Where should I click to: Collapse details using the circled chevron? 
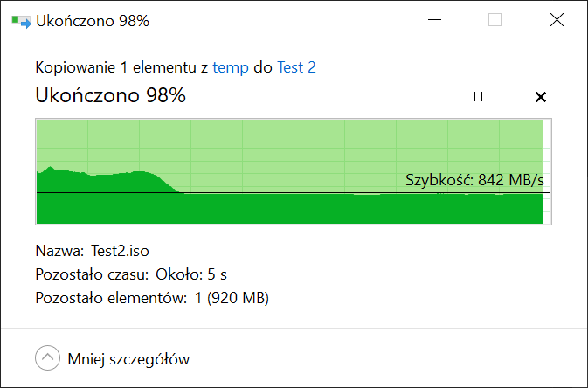point(46,358)
